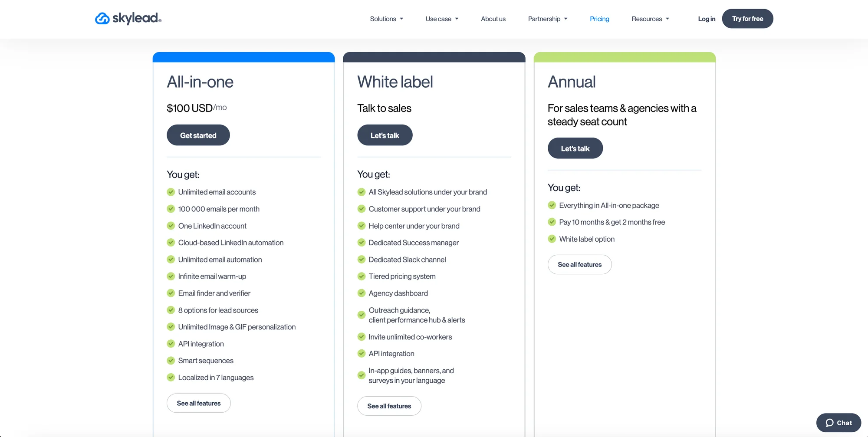The image size is (868, 437).
Task: Open the Partnership dropdown
Action: [548, 19]
